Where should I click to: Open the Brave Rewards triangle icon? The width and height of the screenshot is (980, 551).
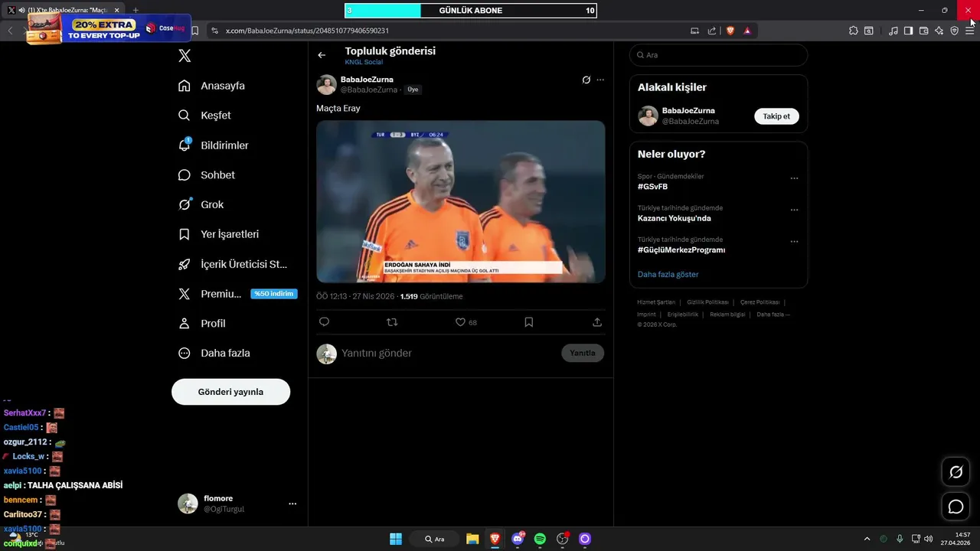tap(747, 31)
